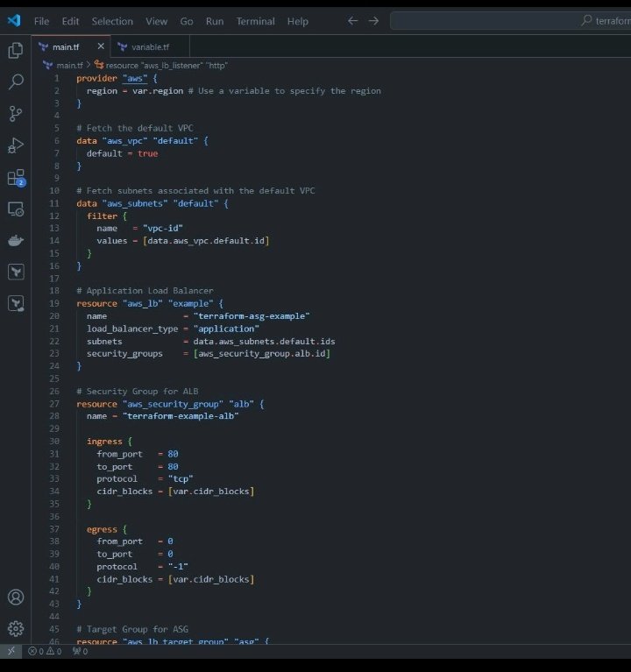Image resolution: width=631 pixels, height=672 pixels.
Task: Click 'aws_security_group.alb.id' on line 23
Action: pos(261,354)
